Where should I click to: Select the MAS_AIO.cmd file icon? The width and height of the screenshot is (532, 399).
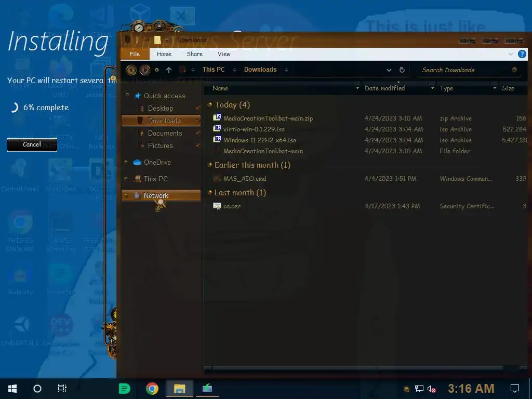coord(217,178)
